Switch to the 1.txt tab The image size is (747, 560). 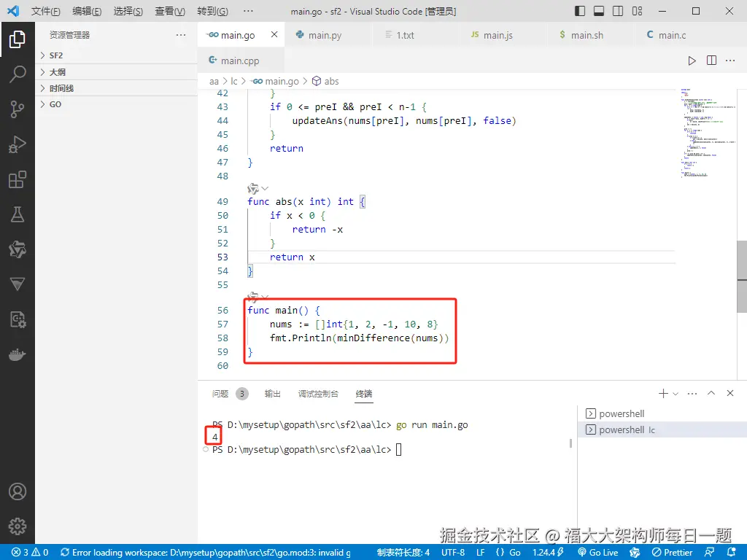tap(416, 35)
